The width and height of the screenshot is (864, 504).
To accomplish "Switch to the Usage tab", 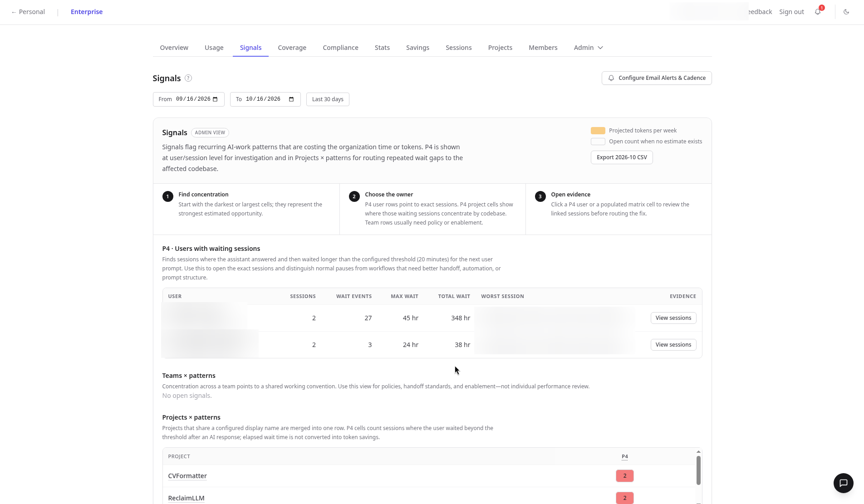I will point(214,48).
